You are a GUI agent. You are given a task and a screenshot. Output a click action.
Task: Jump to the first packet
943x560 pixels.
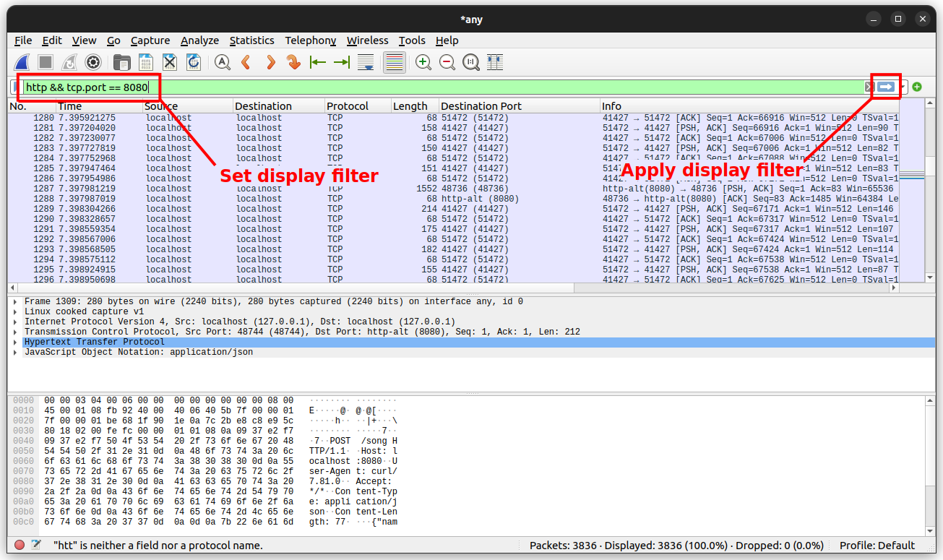[x=317, y=62]
